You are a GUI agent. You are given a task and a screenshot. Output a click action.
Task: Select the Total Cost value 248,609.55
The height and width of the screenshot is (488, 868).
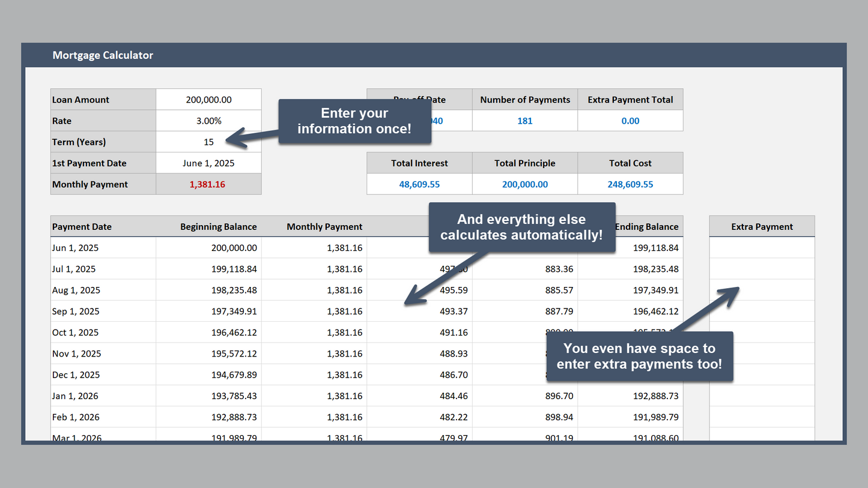[x=630, y=184]
